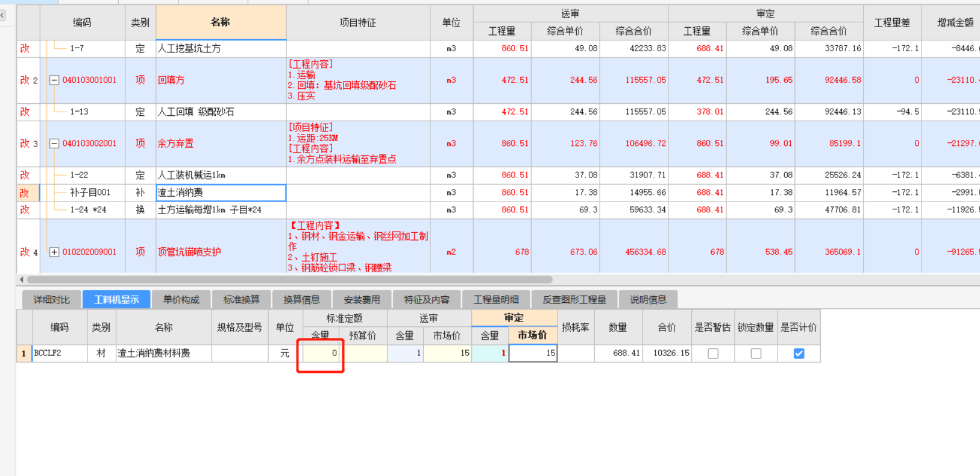Click 余方弃置 审定 综合合价 85199.1
Screen dimensions: 980x476
(829, 144)
